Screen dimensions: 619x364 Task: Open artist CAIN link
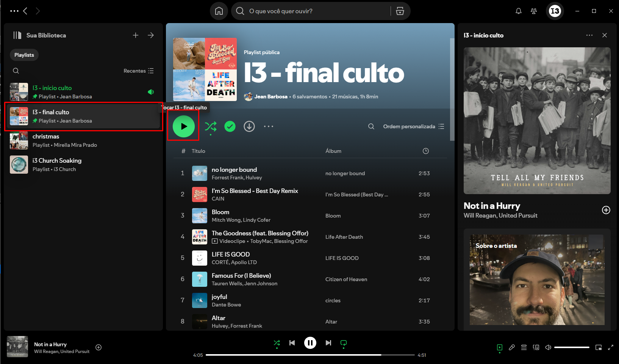[218, 199]
